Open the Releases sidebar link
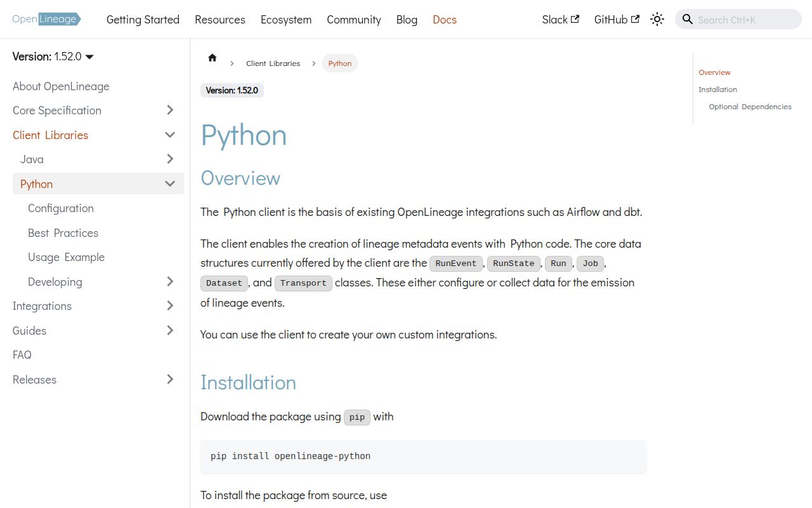This screenshot has width=812, height=508. (34, 380)
